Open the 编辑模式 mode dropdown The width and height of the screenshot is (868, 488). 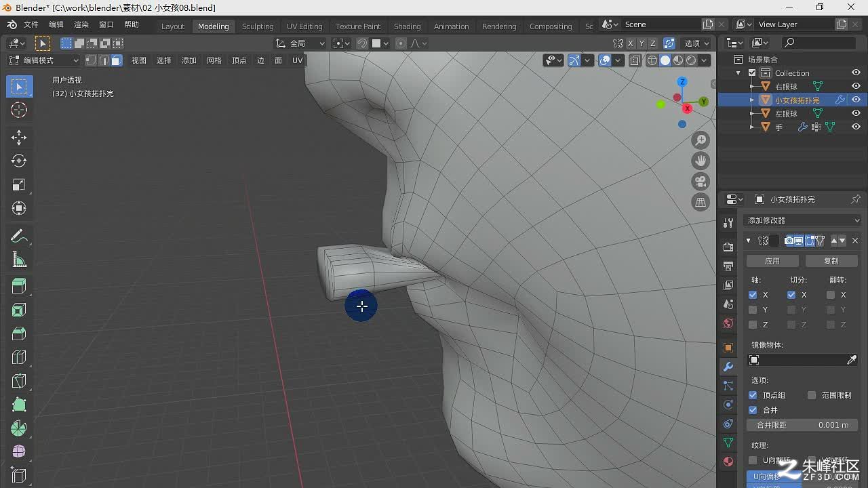(43, 60)
